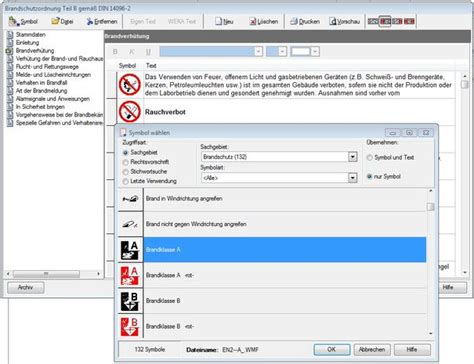This screenshot has height=364, width=474.
Task: Toggle bold formatting B button
Action: [115, 52]
